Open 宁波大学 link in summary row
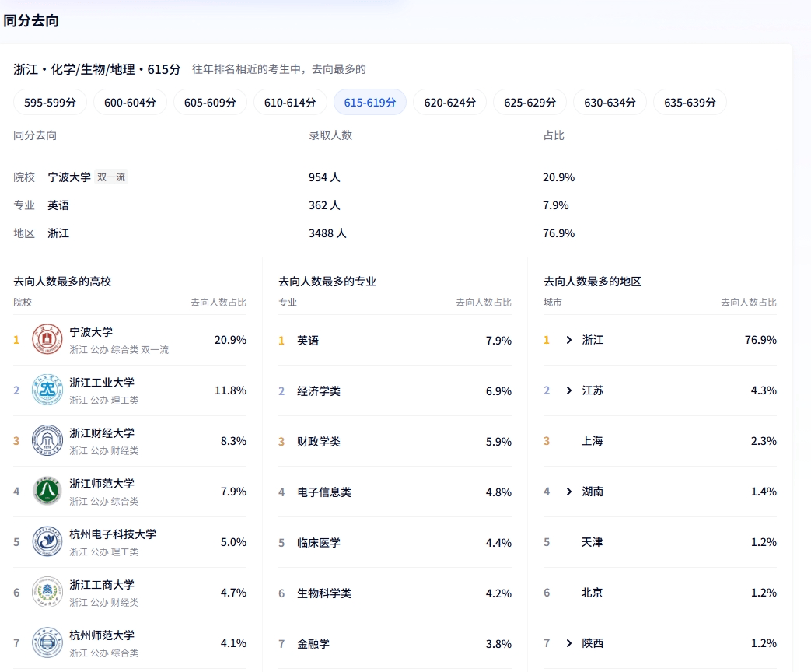Screen dimensions: 811x672 (69, 177)
